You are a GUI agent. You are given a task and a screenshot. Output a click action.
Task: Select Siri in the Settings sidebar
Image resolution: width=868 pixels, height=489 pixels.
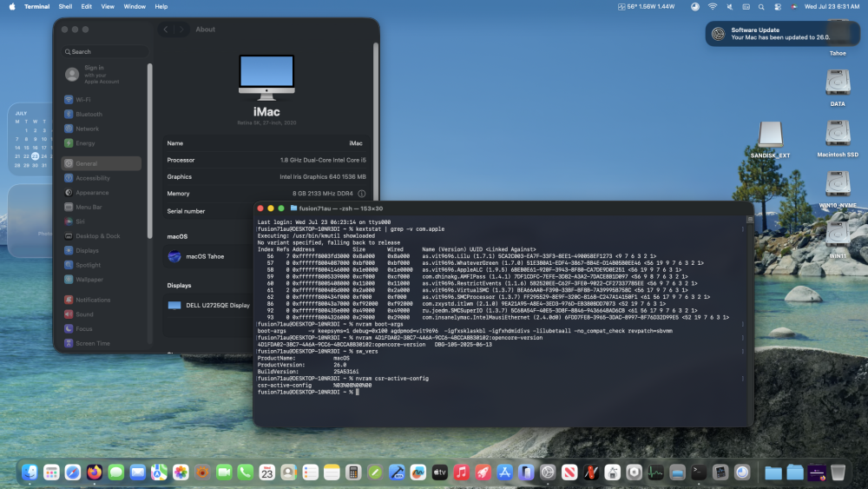click(x=101, y=221)
